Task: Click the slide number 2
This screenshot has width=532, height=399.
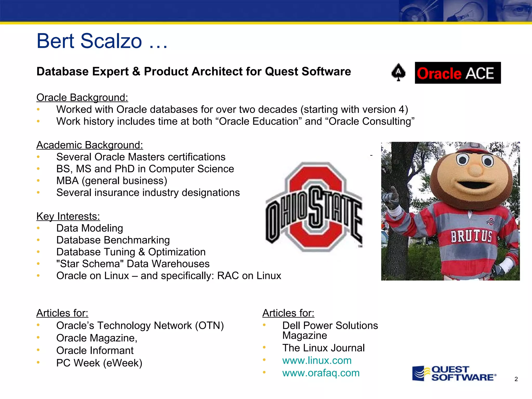Action: point(516,379)
